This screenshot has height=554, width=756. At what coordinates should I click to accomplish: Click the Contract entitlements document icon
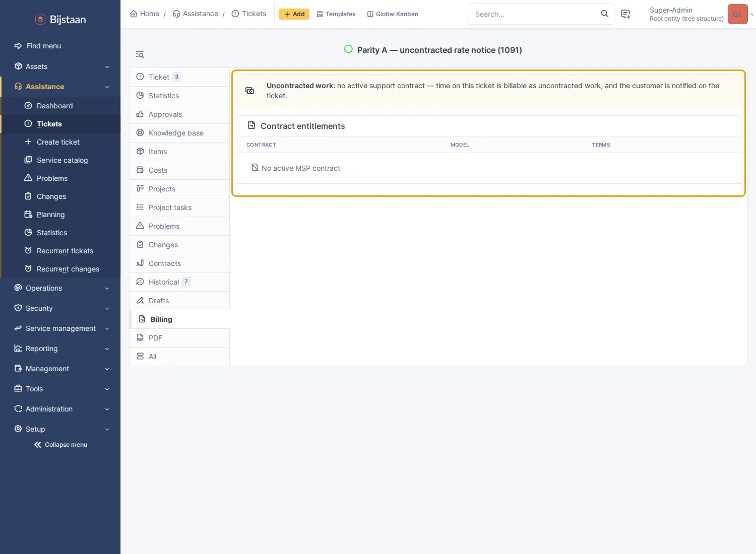(x=251, y=125)
